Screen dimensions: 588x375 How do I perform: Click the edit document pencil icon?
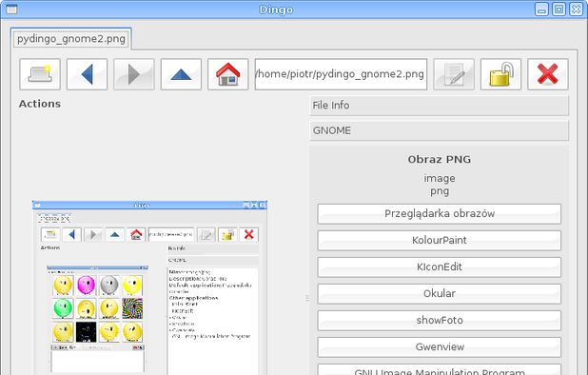pos(454,74)
